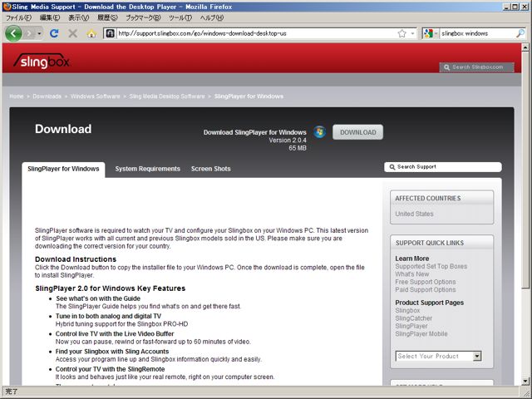The image size is (532, 399).
Task: Open the 表示(V) menu
Action: (x=79, y=17)
